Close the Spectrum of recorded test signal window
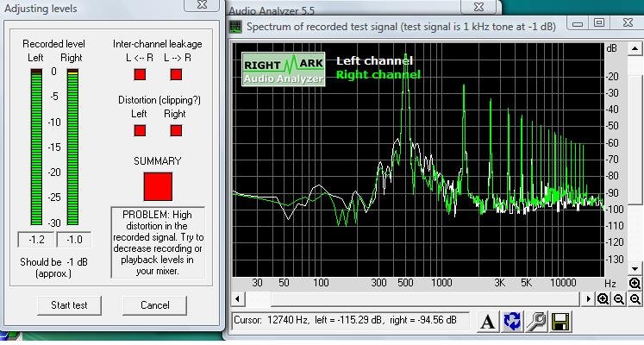The height and width of the screenshot is (345, 644). click(x=628, y=22)
